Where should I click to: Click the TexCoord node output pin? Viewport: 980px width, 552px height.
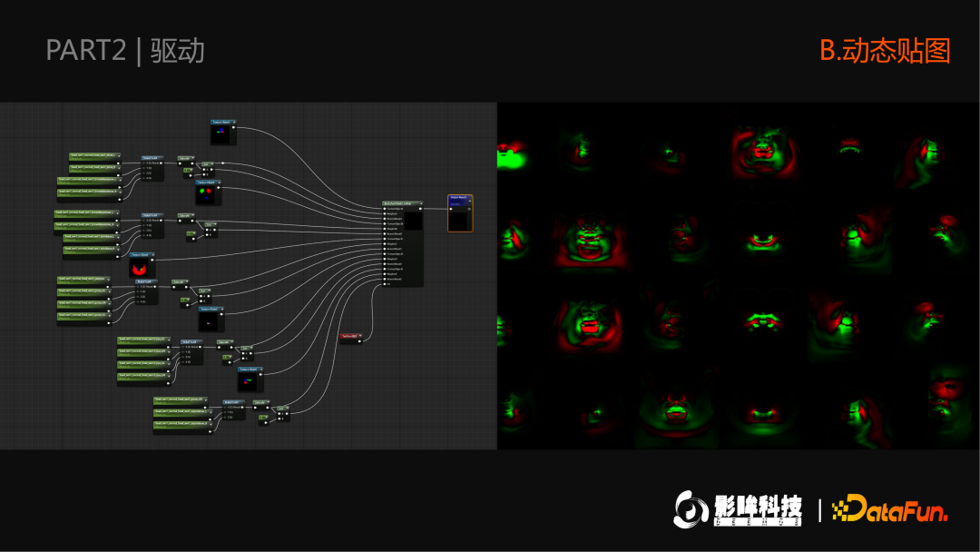[359, 341]
